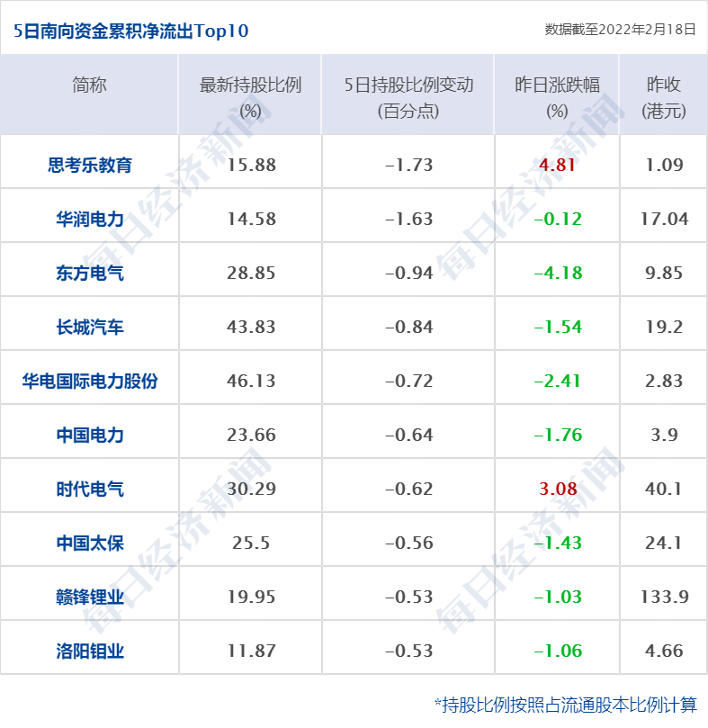
Task: Click the change value -1.63
Action: coord(408,219)
